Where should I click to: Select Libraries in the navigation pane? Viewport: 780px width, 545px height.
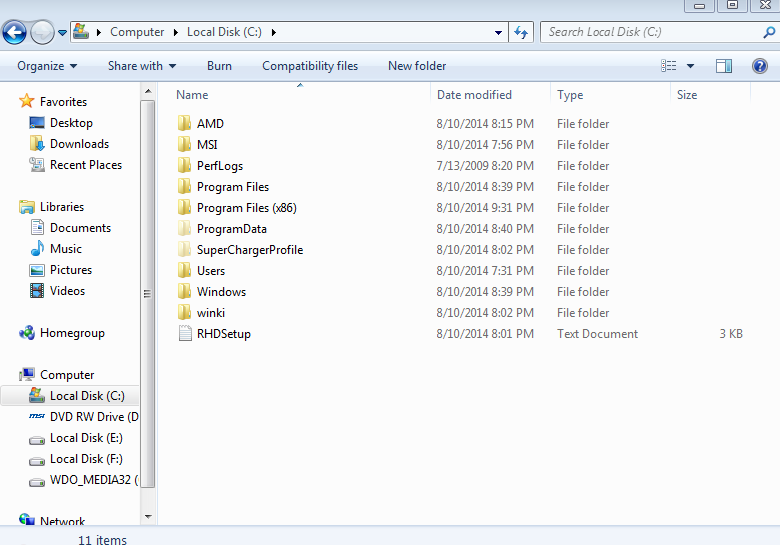[62, 206]
